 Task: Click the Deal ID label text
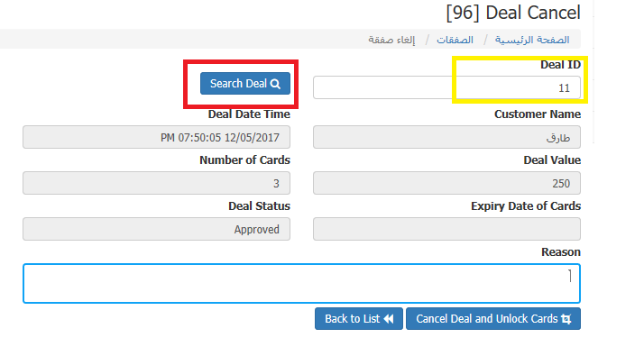pos(561,65)
